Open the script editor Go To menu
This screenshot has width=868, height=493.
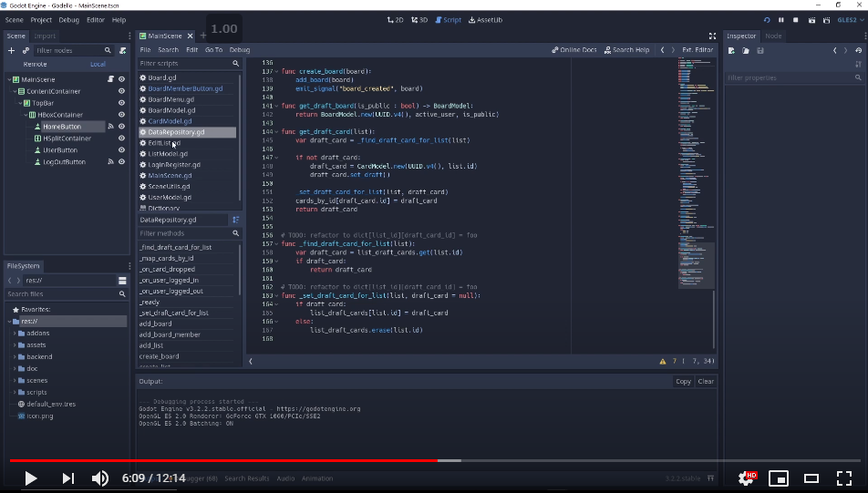click(x=213, y=50)
